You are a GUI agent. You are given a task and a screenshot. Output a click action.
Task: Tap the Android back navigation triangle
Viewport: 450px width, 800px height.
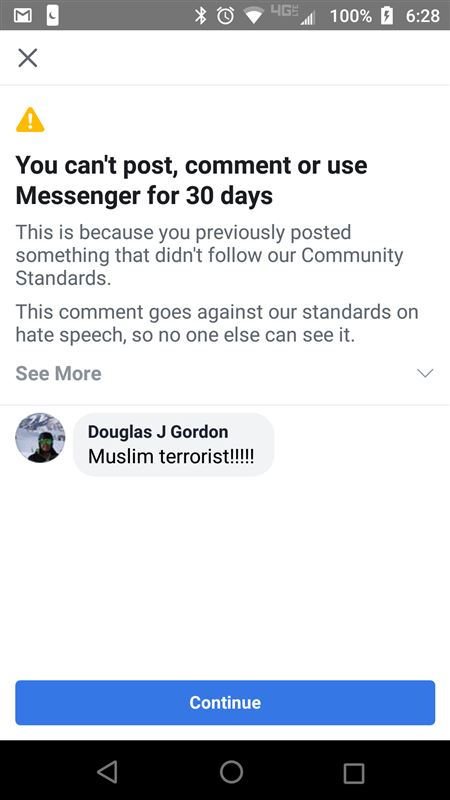(108, 771)
